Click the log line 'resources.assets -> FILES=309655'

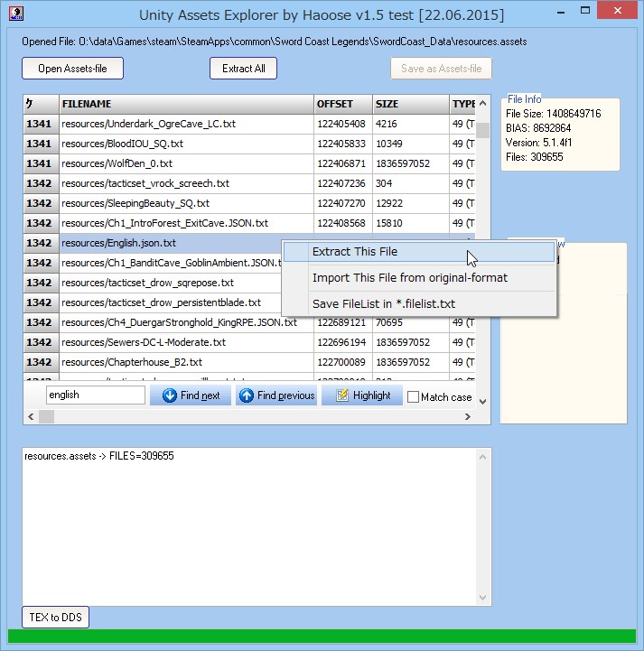(99, 456)
